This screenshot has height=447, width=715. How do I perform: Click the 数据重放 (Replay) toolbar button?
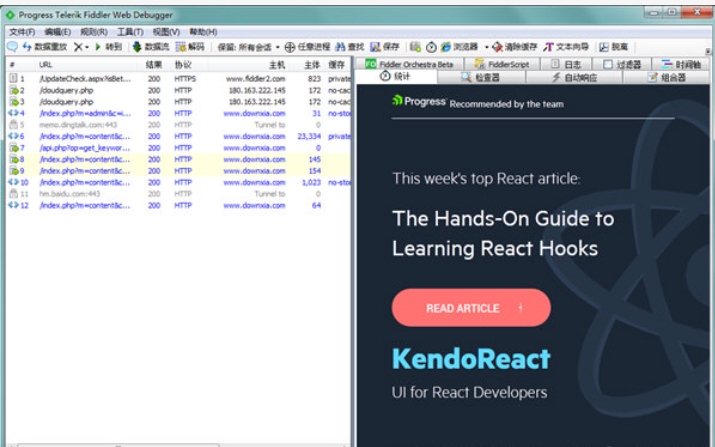(45, 47)
